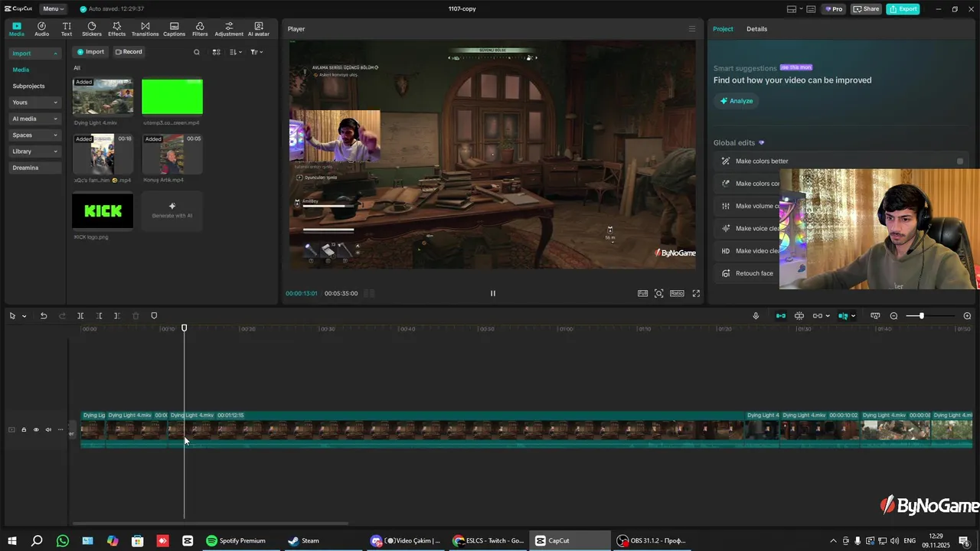The height and width of the screenshot is (551, 980).
Task: Open the CapCut Menu dropdown
Action: (53, 9)
